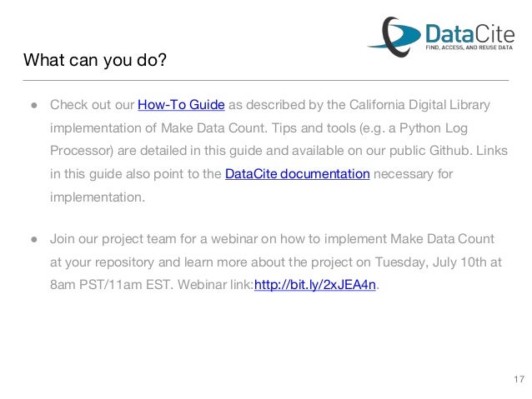Select the 'What can you do?' title

(95, 60)
